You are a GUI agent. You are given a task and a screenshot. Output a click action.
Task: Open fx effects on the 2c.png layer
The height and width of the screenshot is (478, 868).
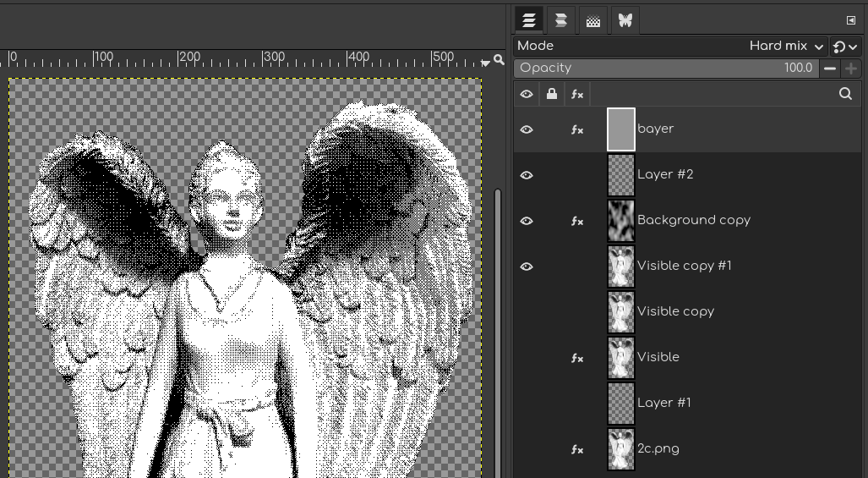click(577, 449)
